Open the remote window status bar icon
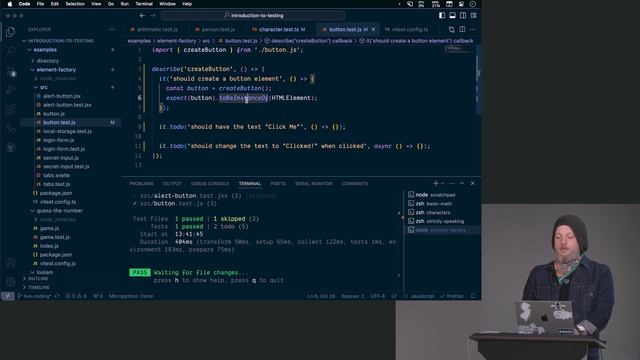Viewport: 640px width, 360px height. [7, 296]
